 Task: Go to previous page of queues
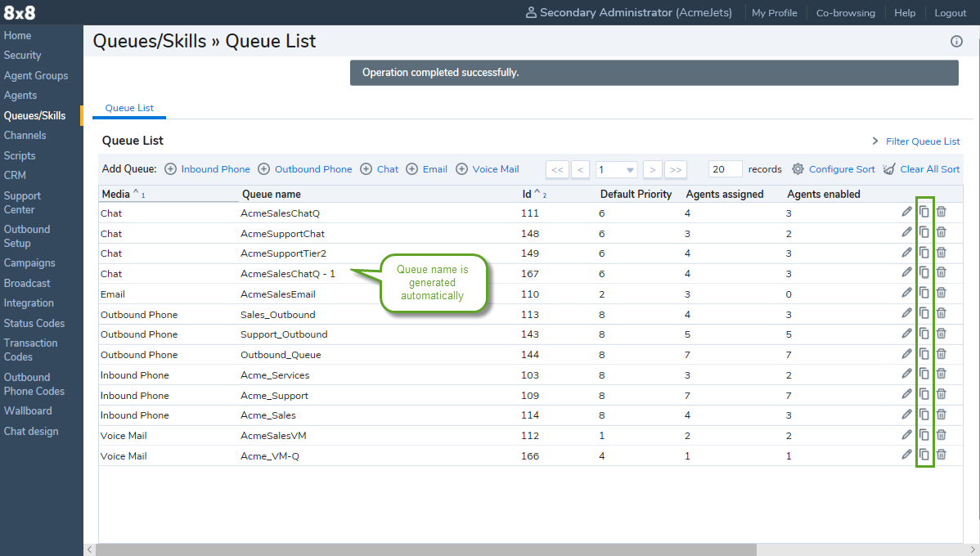coord(581,169)
